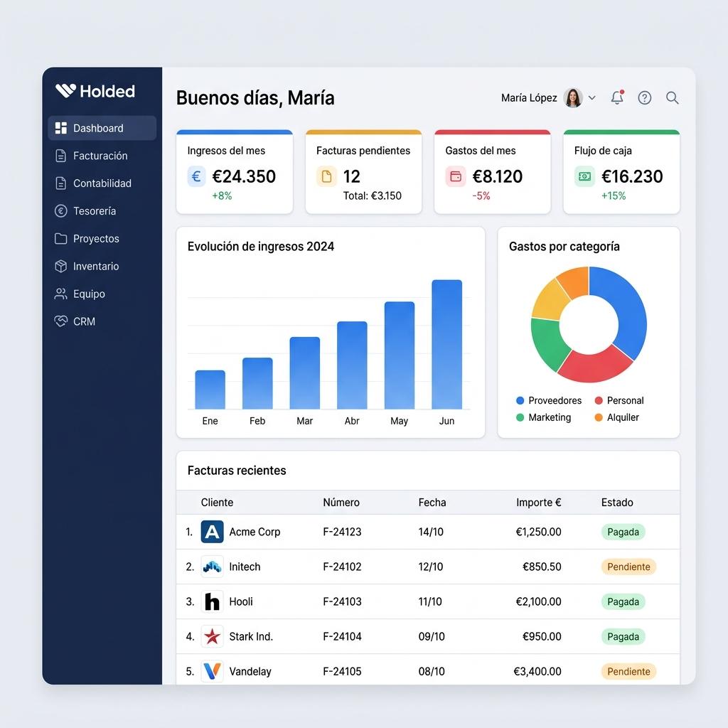Open the Inventario box icon
Screen dimensions: 728x728
(60, 266)
